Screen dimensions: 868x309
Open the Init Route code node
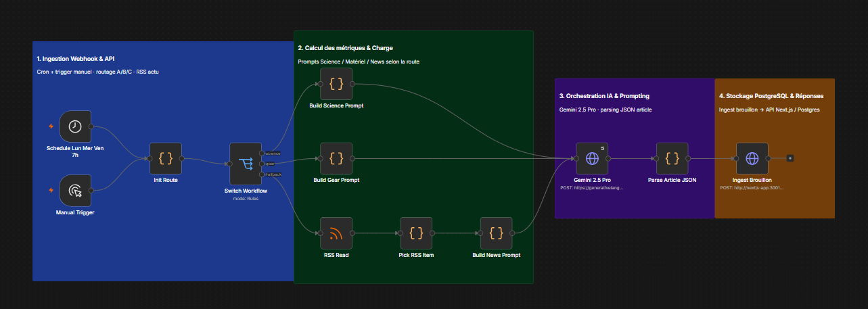click(x=166, y=159)
